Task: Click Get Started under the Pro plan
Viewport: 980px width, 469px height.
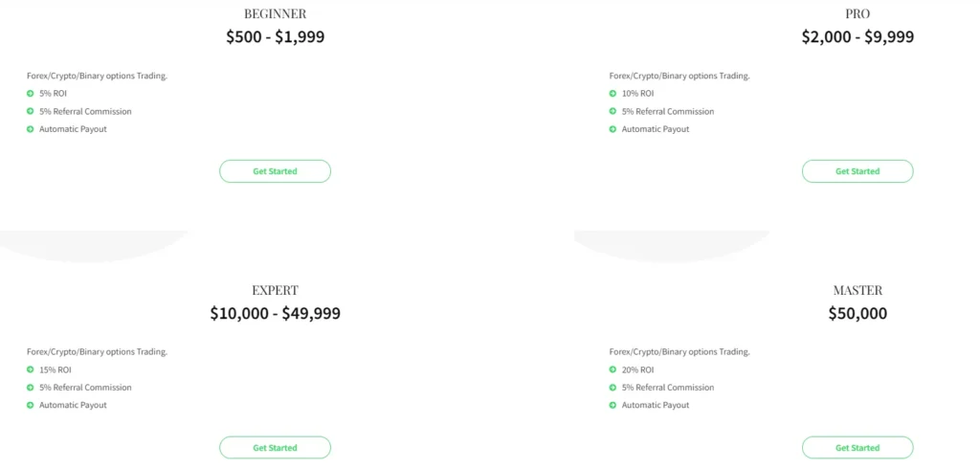Action: tap(857, 171)
